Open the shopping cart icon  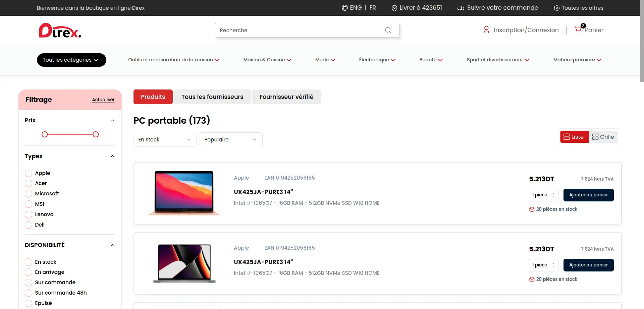[x=578, y=30]
